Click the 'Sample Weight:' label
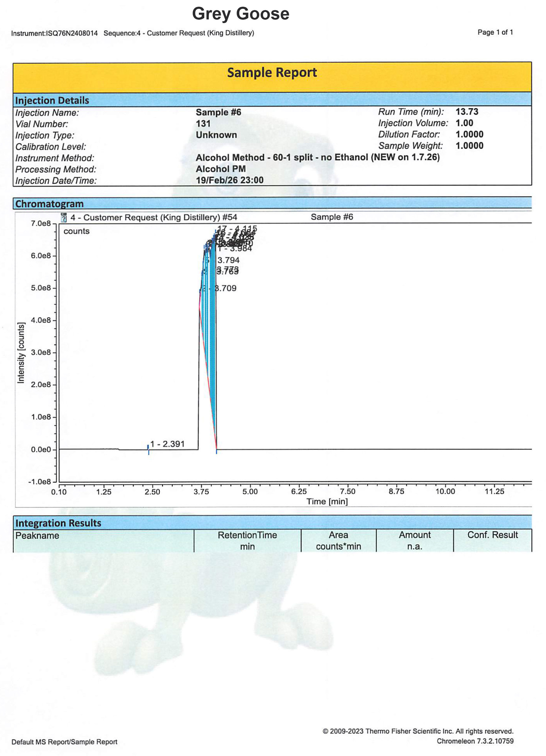The image size is (546, 756). click(x=410, y=146)
